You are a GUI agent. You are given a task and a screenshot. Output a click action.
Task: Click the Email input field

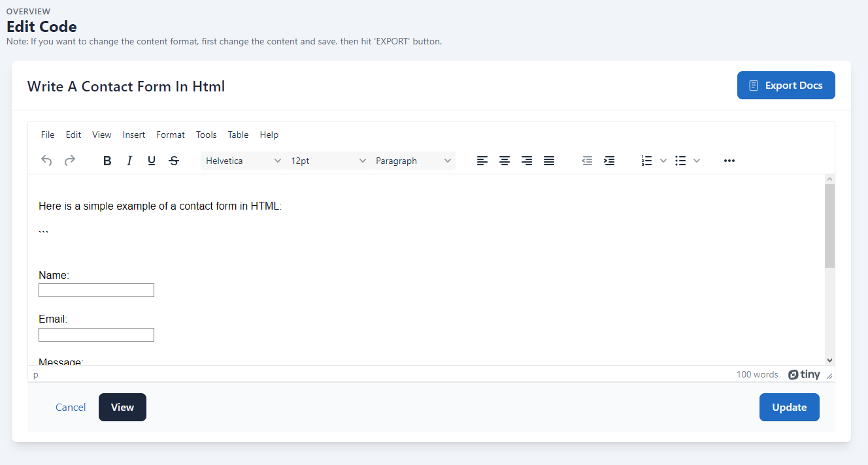pos(96,334)
